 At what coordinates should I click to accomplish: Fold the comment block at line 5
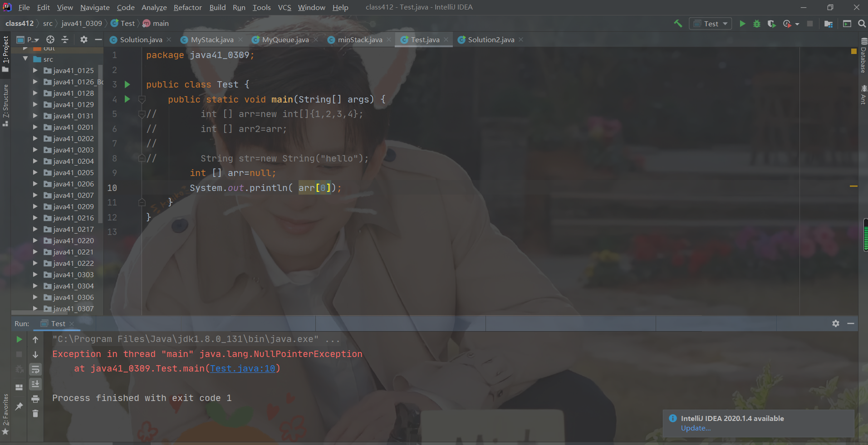[142, 114]
